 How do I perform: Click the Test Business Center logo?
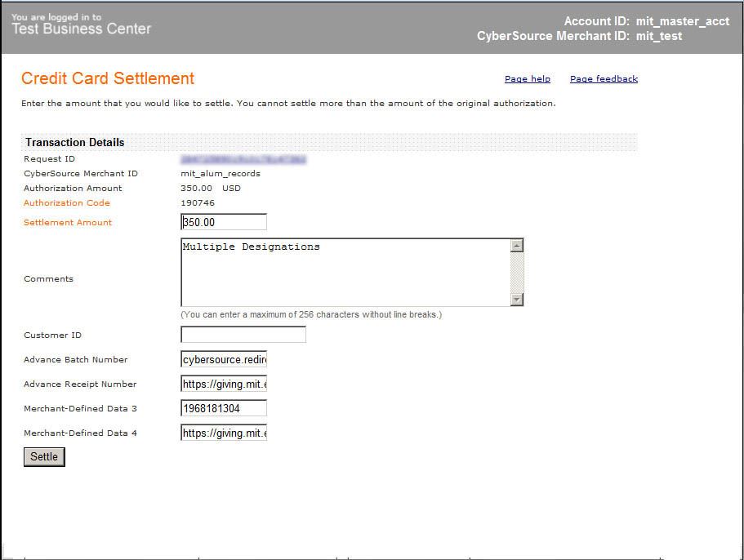[81, 24]
